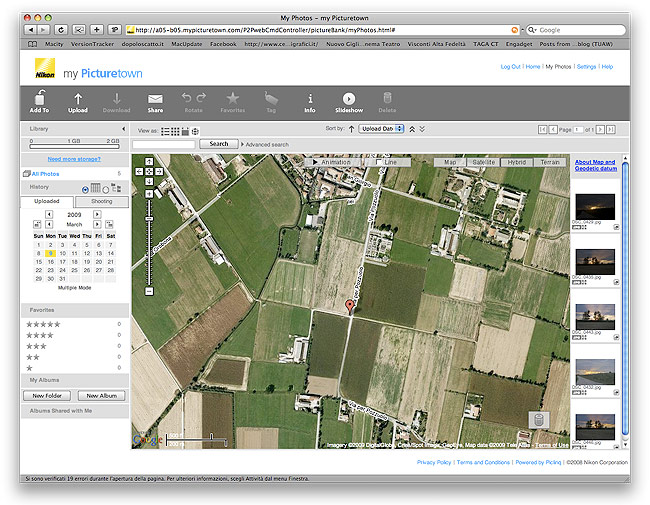
Task: Switch to list view icon
Action: pos(165,131)
